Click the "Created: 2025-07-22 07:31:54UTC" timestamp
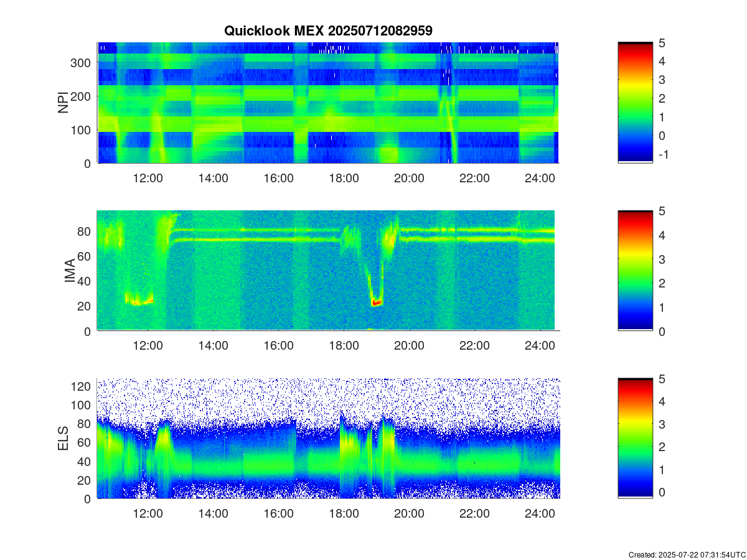The height and width of the screenshot is (560, 747). 687,554
